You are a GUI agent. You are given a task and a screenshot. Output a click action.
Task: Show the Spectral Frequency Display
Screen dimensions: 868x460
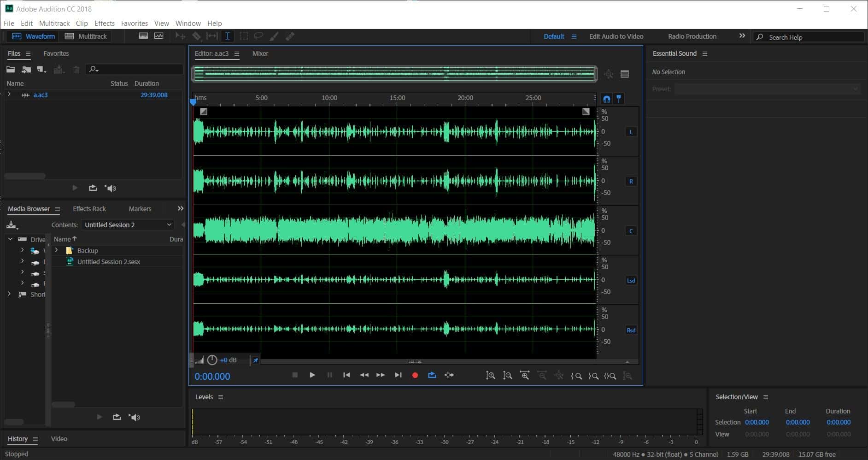(143, 36)
